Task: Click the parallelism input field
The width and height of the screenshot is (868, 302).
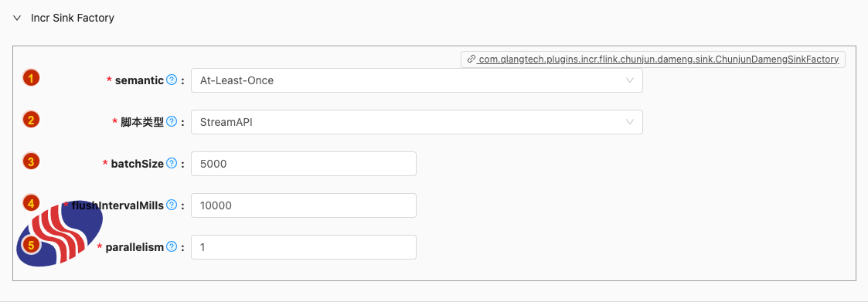Action: tap(303, 247)
